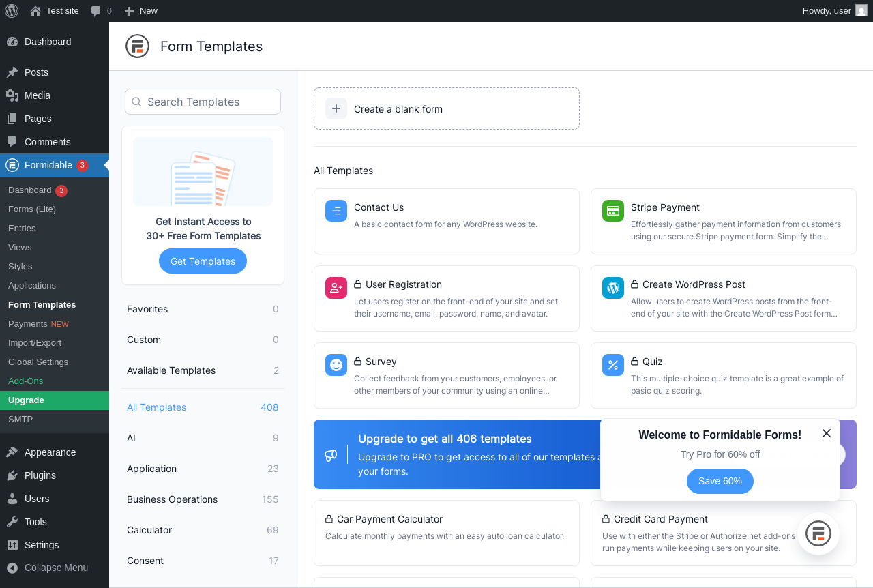The width and height of the screenshot is (873, 588).
Task: Select the Stripe Payment template title
Action: point(665,207)
